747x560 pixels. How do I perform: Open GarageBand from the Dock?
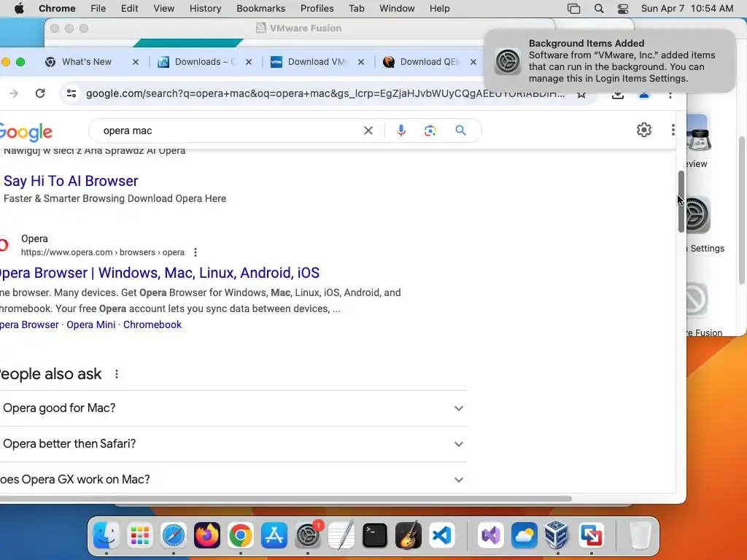pyautogui.click(x=409, y=535)
